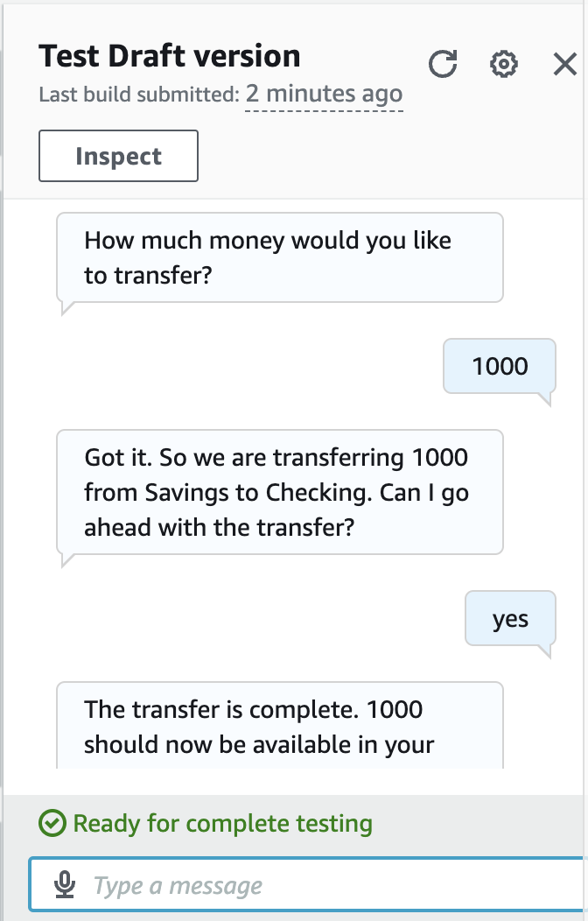Click the "Test Draft version" heading
The width and height of the screenshot is (588, 921).
tap(170, 56)
